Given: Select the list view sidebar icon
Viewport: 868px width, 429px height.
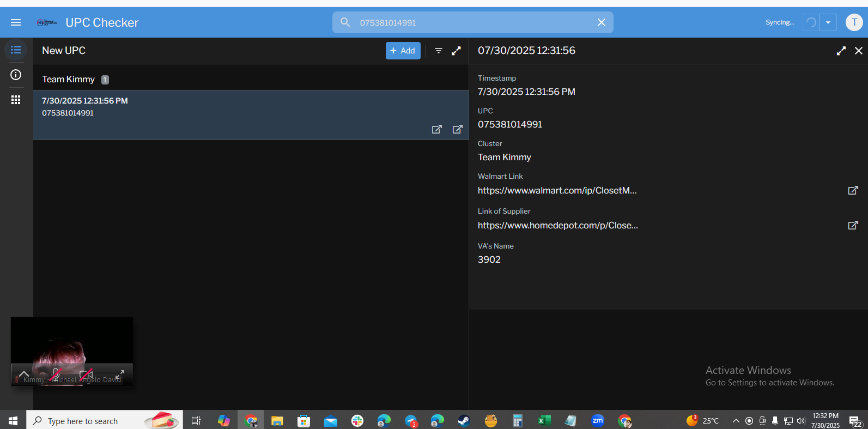Looking at the screenshot, I should [16, 50].
